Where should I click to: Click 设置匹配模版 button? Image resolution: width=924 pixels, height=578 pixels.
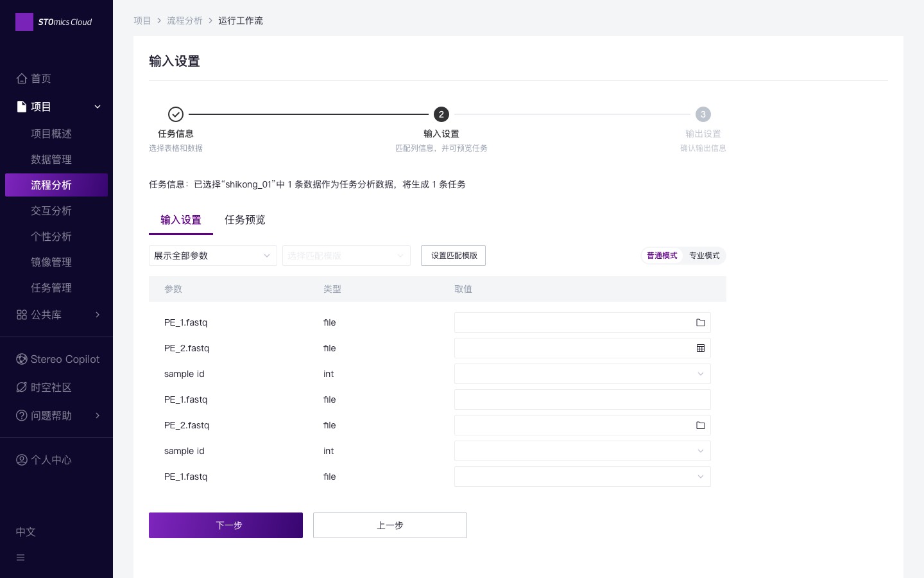pos(453,256)
